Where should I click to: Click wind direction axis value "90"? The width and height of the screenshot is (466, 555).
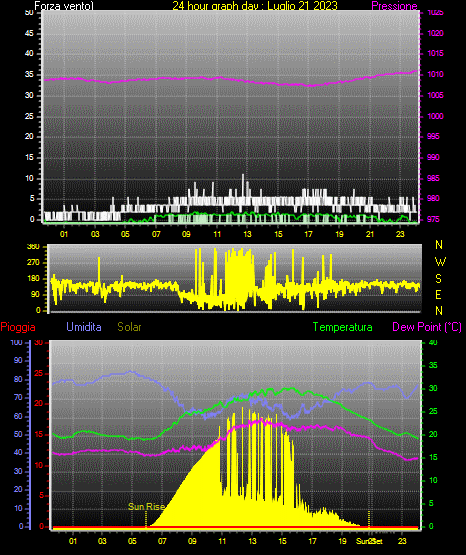pyautogui.click(x=35, y=294)
